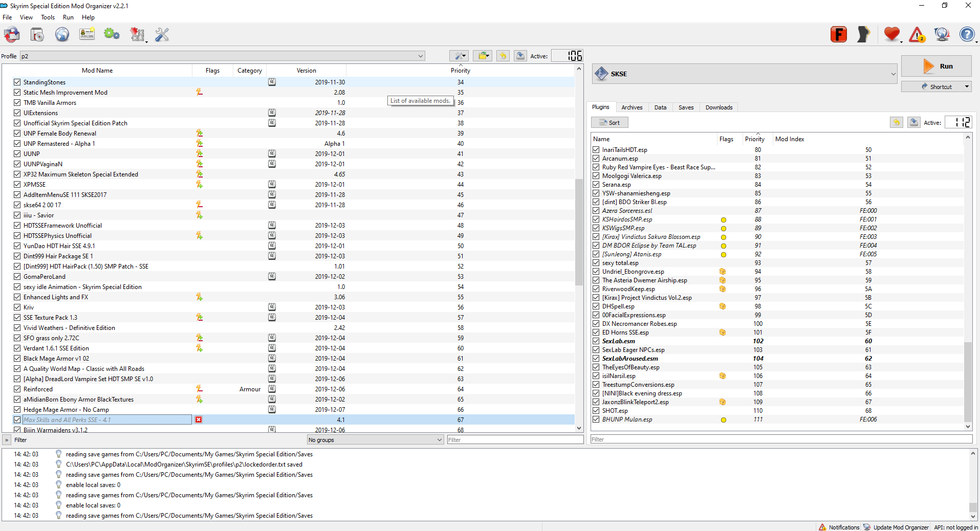Launch the BodySlide silhouette tool icon
The height and width of the screenshot is (531, 980).
click(863, 34)
